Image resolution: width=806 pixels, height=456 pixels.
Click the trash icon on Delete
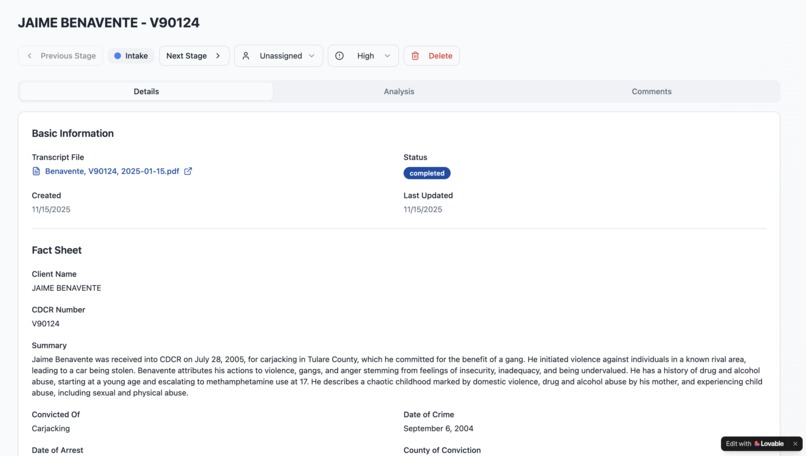click(415, 56)
